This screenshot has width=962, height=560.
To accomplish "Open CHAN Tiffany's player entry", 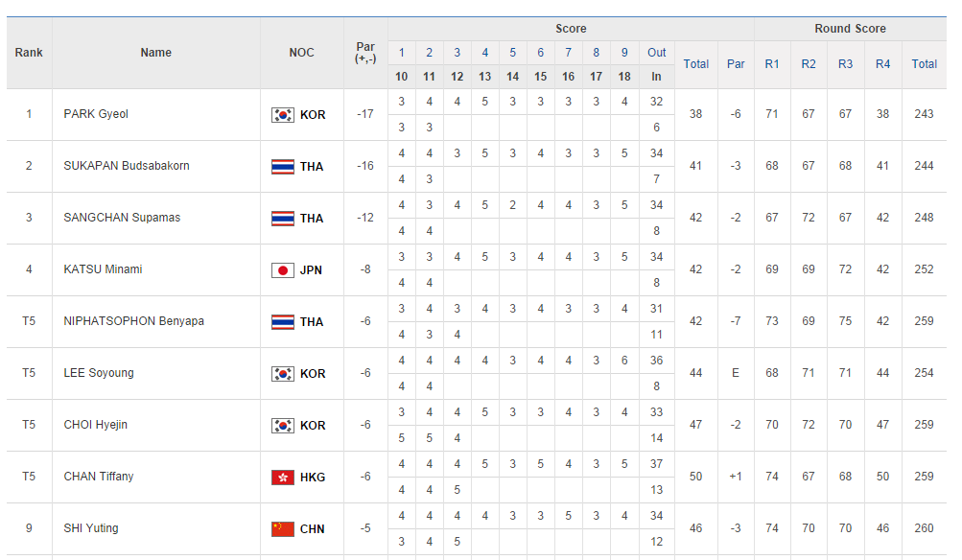I will 99,477.
